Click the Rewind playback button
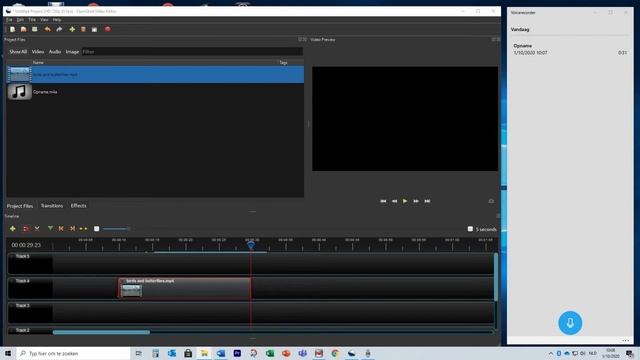 [x=394, y=201]
